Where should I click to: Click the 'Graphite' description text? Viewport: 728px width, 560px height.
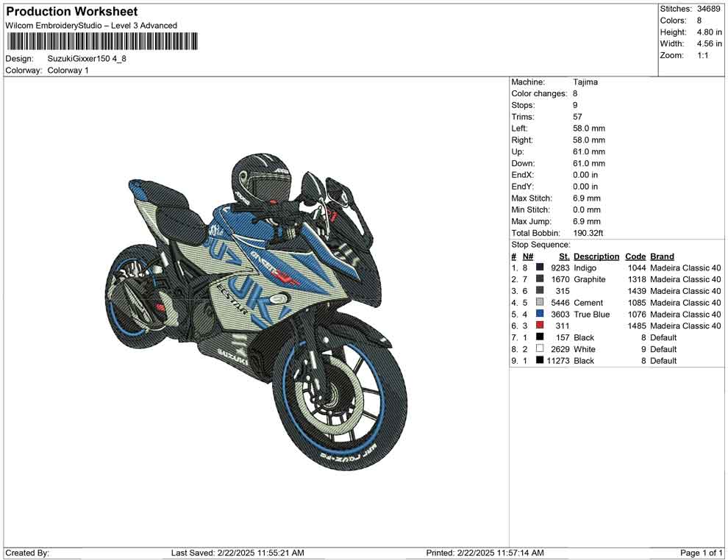click(x=590, y=279)
